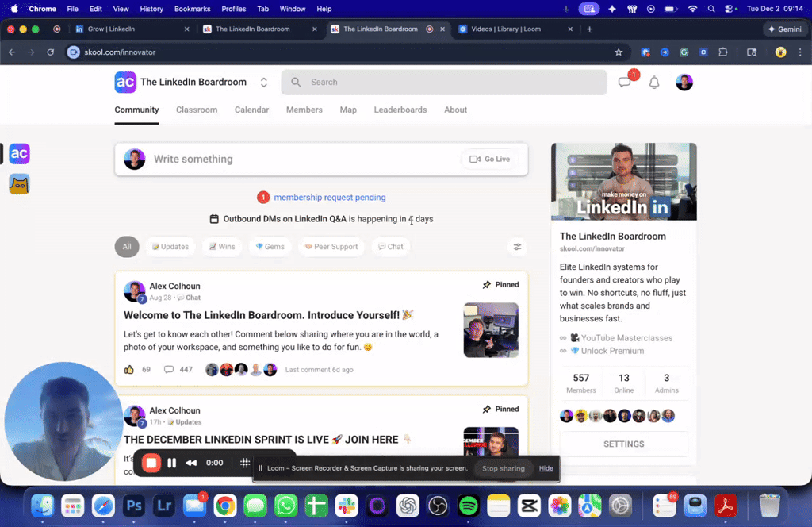812x527 pixels.
Task: Filter posts by Updates
Action: [170, 247]
